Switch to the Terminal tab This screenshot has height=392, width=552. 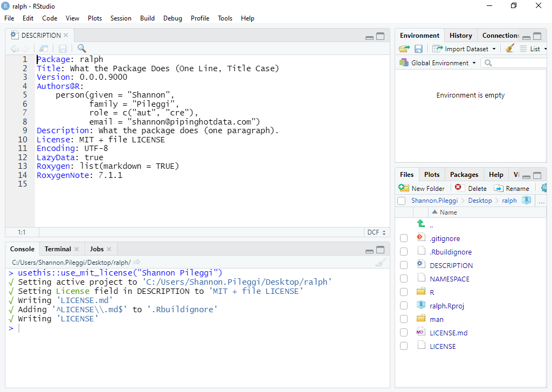click(58, 249)
